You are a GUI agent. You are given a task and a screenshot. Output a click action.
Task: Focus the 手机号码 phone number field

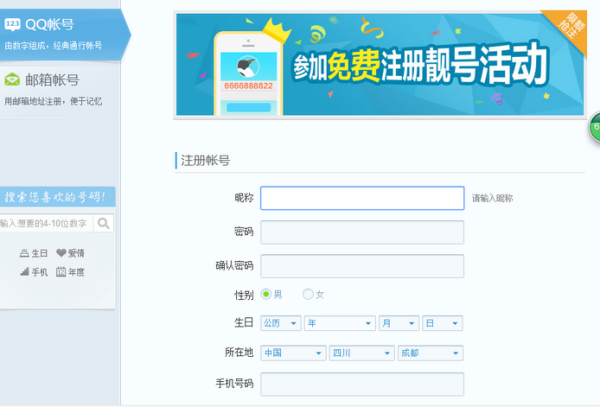coord(362,384)
